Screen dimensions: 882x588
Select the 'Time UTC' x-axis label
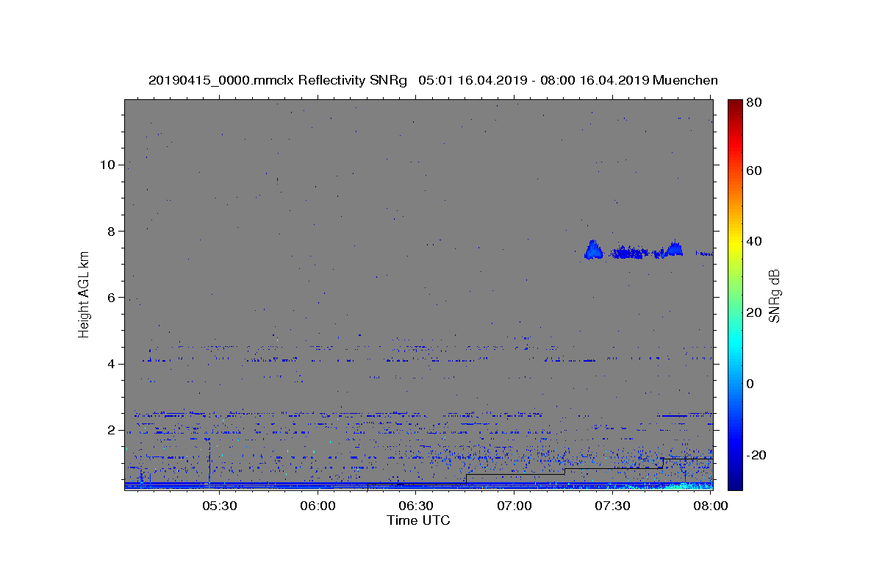pos(418,520)
